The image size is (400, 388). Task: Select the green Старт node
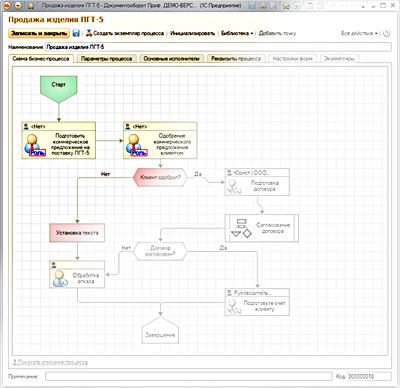point(59,89)
